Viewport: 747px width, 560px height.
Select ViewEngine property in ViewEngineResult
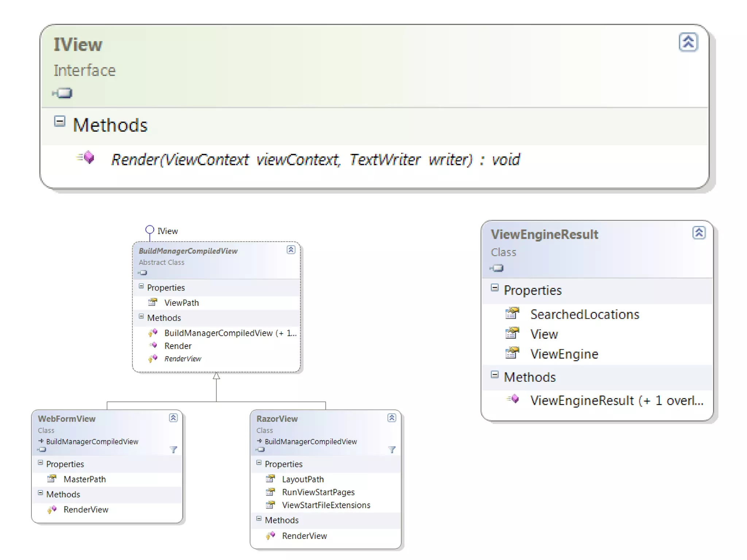click(564, 354)
